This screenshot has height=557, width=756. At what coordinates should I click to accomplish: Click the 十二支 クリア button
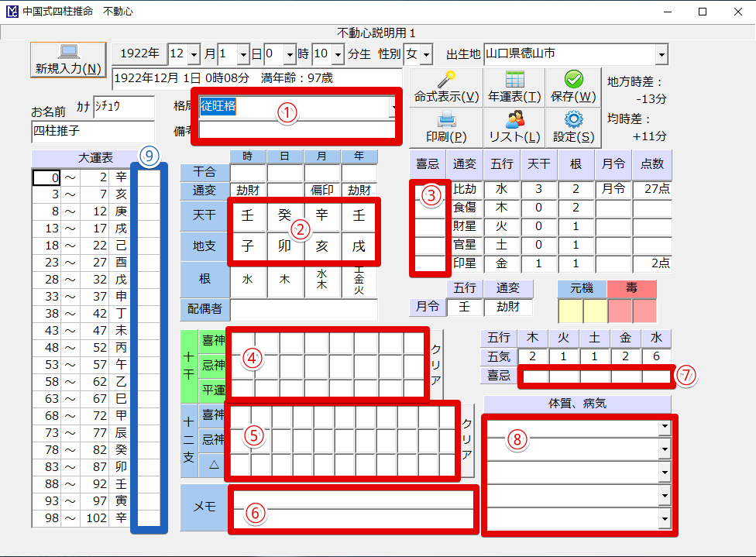[x=466, y=440]
